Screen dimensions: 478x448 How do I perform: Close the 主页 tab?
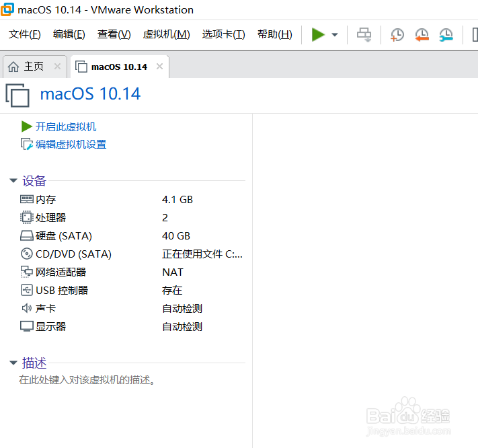[57, 66]
